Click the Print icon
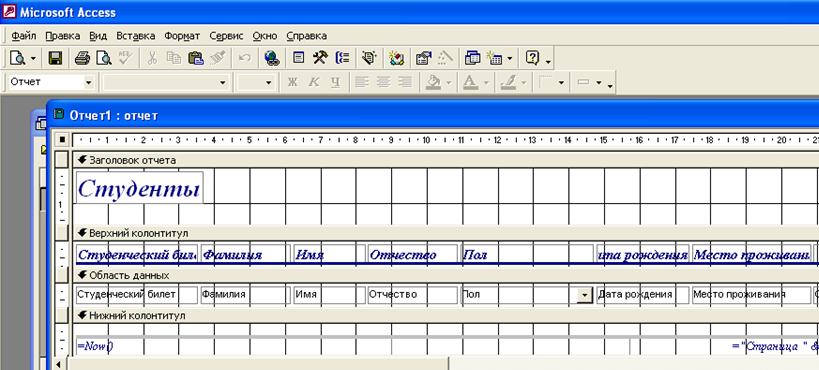Screen dimensions: 819x370 point(82,57)
